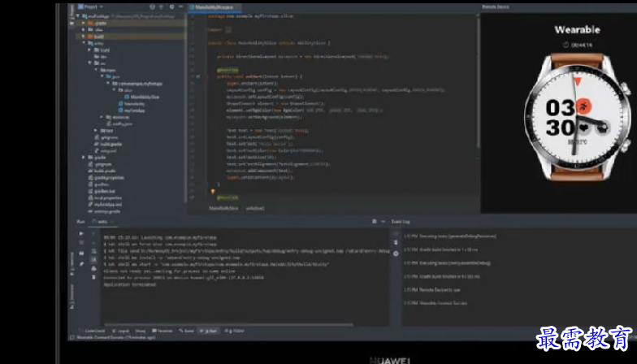This screenshot has width=637, height=364.
Task: Open the Run panel settings gear
Action: [x=373, y=221]
